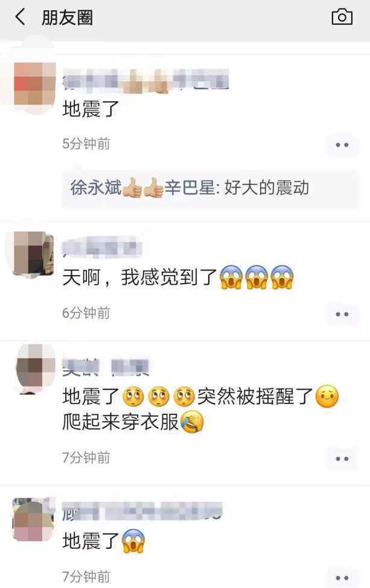Tap the avatar of the 天啊，我感觉到了 post
370x588 pixels.
pos(33,253)
